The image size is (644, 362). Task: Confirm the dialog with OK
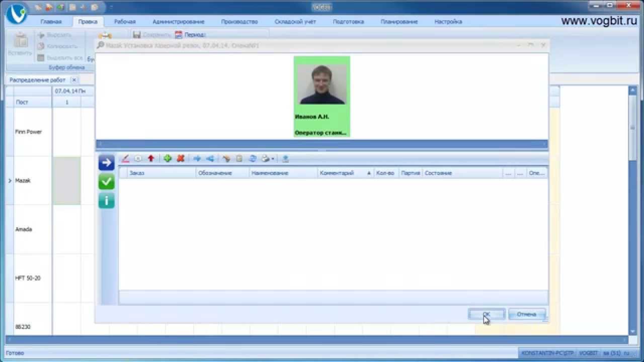487,314
